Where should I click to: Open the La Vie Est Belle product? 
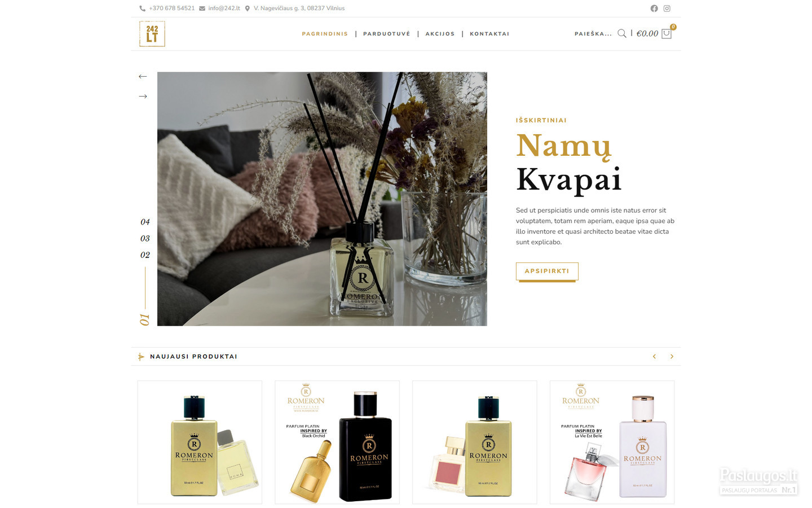pyautogui.click(x=612, y=442)
